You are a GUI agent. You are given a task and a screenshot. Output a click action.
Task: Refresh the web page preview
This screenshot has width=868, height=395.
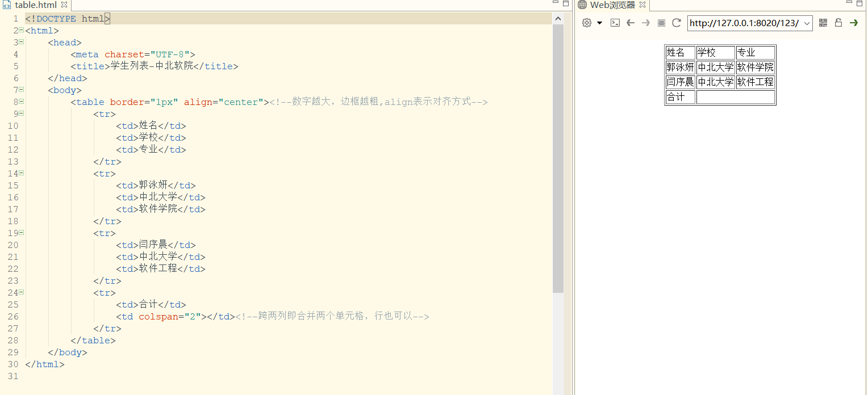676,23
